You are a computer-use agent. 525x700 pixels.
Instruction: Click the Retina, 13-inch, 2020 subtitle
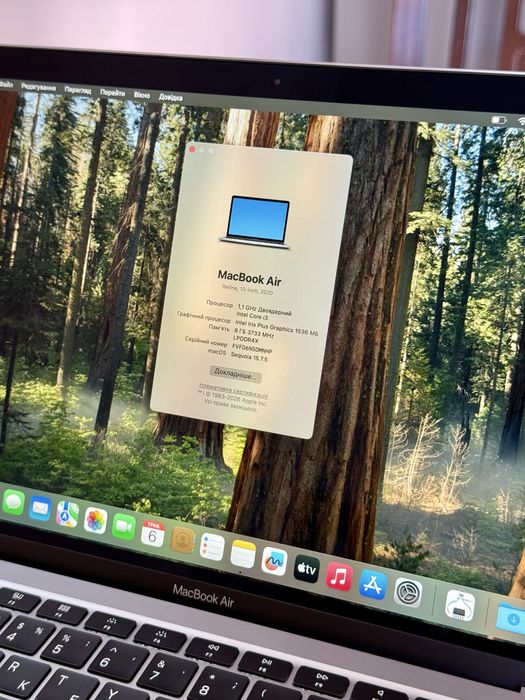(247, 290)
